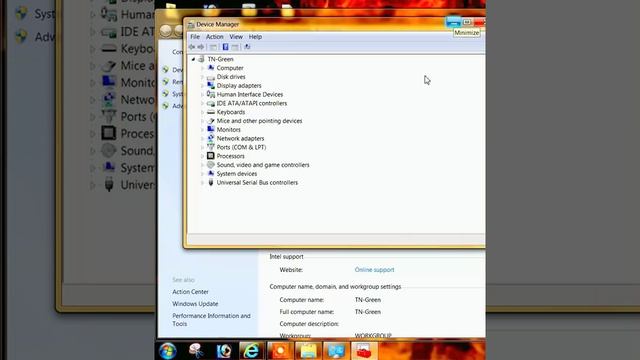The width and height of the screenshot is (640, 360).
Task: Collapse the TN-Green root node arrow
Action: pyautogui.click(x=193, y=59)
